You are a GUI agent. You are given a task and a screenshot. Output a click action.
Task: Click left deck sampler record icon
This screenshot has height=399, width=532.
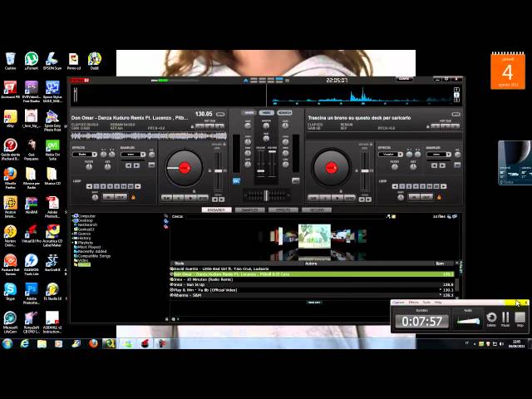[x=151, y=165]
